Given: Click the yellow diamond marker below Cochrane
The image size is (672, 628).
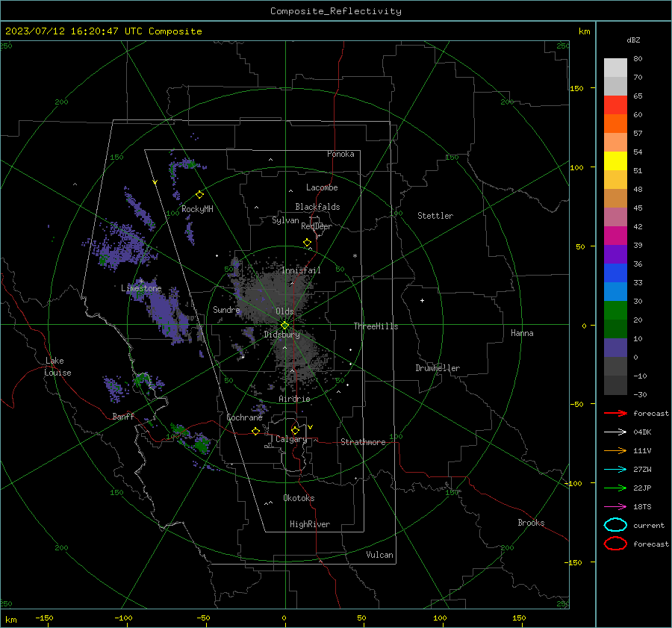Looking at the screenshot, I should click(255, 431).
